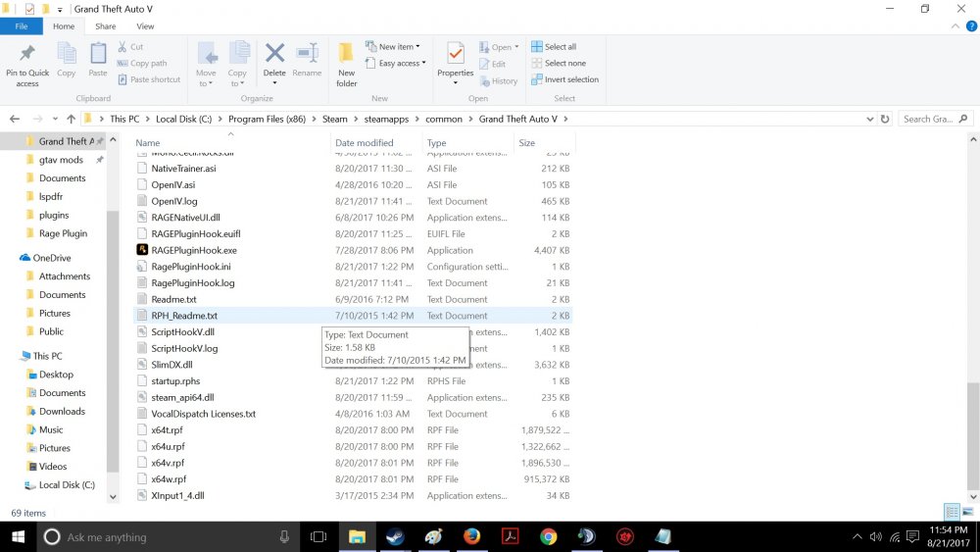The height and width of the screenshot is (552, 980).
Task: Rename the selected file
Action: pyautogui.click(x=307, y=61)
